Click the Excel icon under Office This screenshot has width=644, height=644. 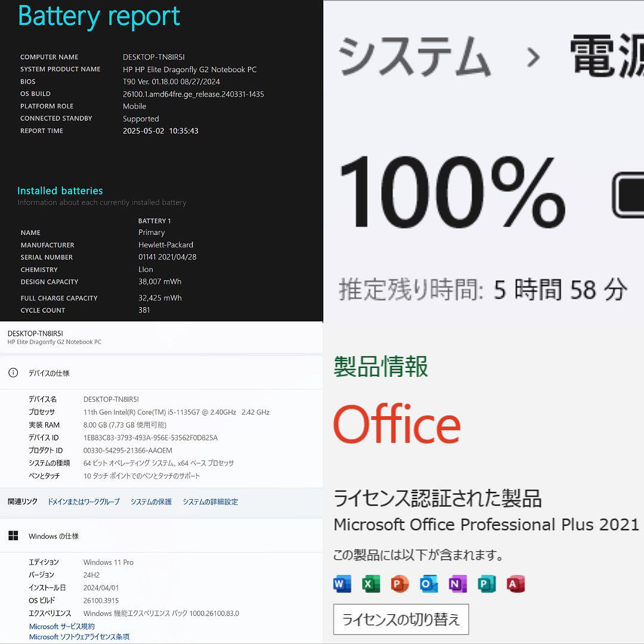pos(371,584)
